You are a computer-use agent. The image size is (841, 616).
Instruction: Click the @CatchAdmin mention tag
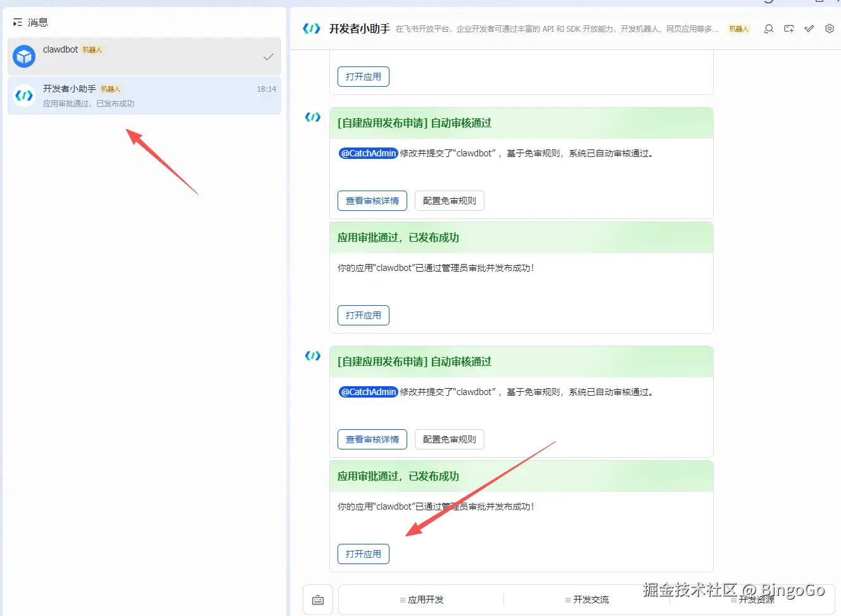[368, 391]
